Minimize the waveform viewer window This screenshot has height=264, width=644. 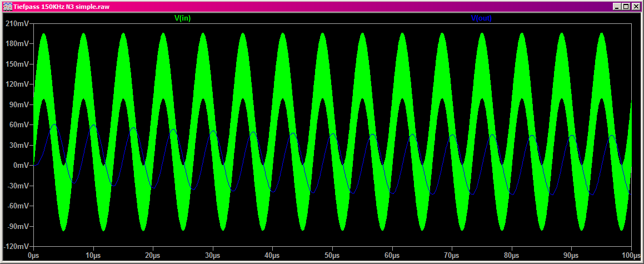pyautogui.click(x=617, y=6)
